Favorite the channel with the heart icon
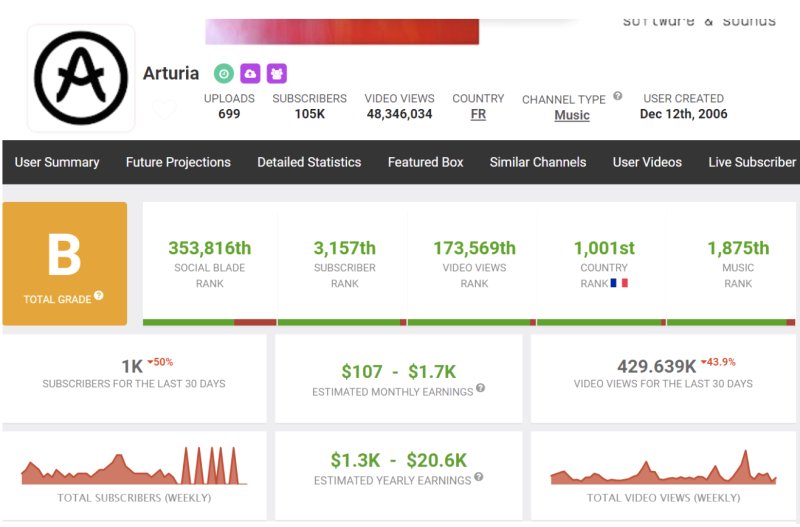This screenshot has height=527, width=800. (164, 109)
